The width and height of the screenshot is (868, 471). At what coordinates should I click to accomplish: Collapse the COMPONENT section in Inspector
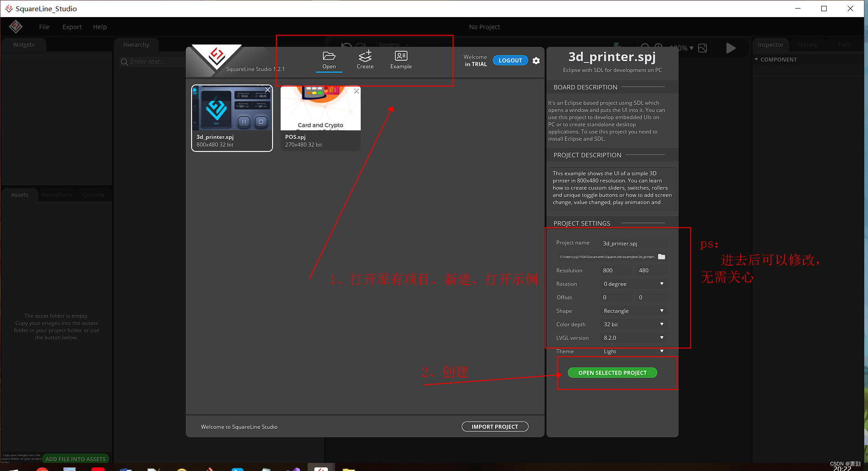[x=756, y=59]
